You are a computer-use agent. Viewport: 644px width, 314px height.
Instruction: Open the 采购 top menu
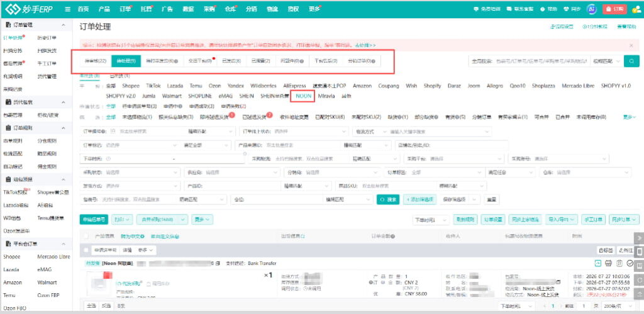(209, 9)
